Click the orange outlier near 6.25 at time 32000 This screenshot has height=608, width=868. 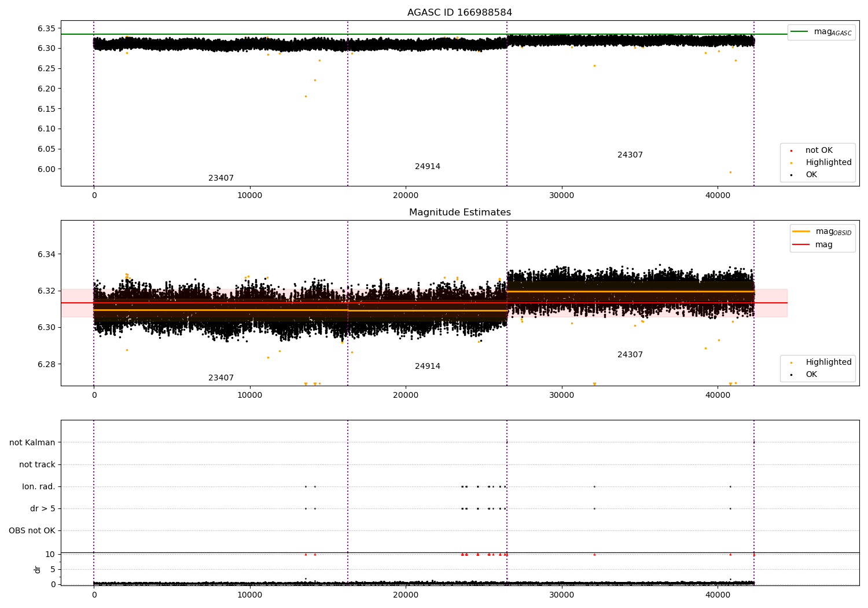[x=594, y=65]
